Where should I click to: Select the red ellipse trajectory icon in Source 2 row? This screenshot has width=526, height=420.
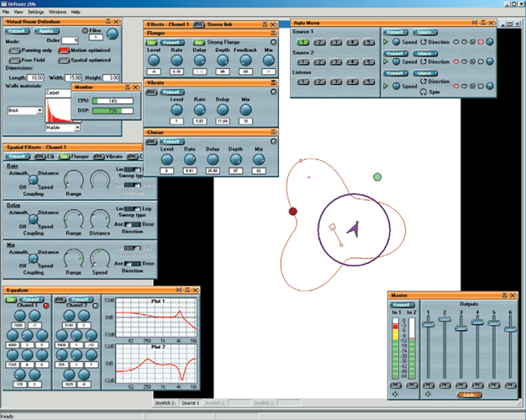click(x=456, y=61)
